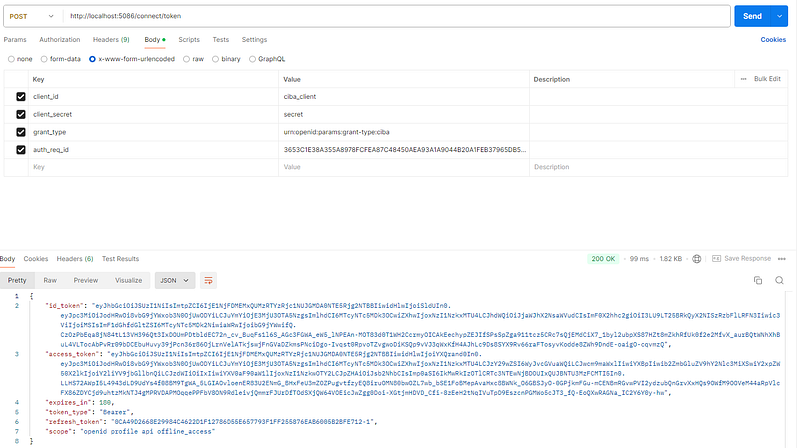Click the empty Description field in new row

pos(658,167)
